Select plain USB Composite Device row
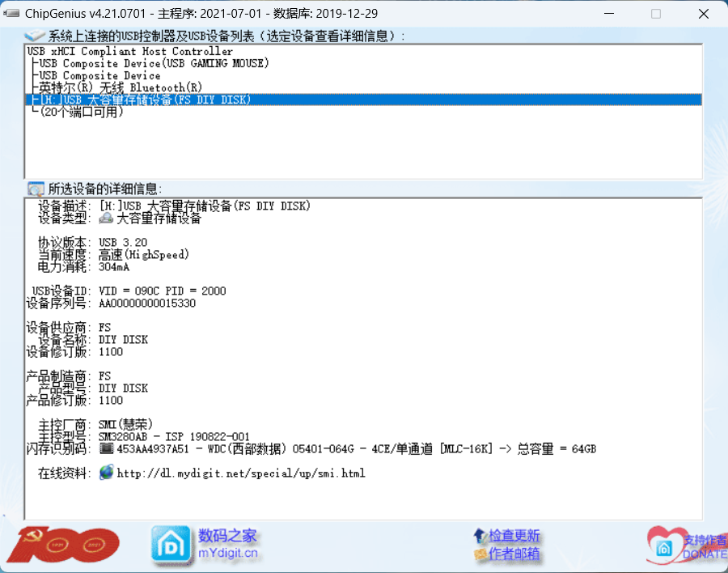The height and width of the screenshot is (573, 728). (x=99, y=75)
